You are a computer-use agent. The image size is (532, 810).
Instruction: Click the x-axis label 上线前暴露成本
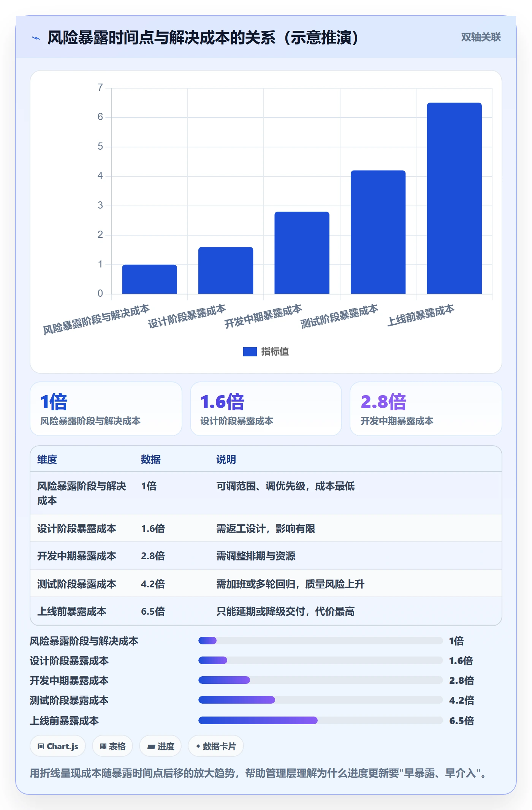(x=421, y=315)
